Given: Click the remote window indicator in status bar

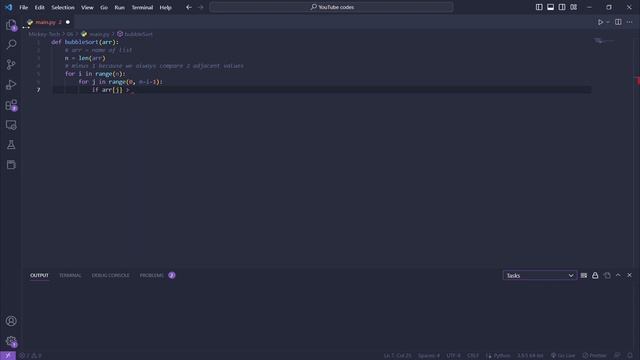Looking at the screenshot, I should click(8, 356).
